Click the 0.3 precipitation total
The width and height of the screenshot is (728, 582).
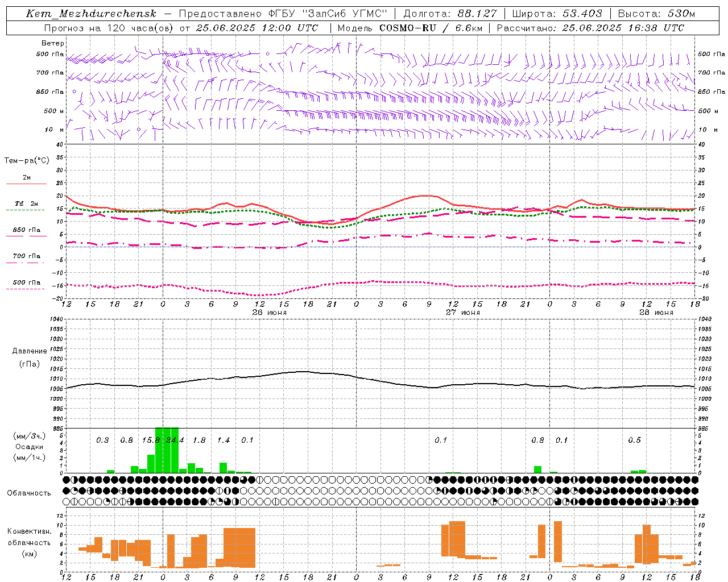[x=102, y=440]
